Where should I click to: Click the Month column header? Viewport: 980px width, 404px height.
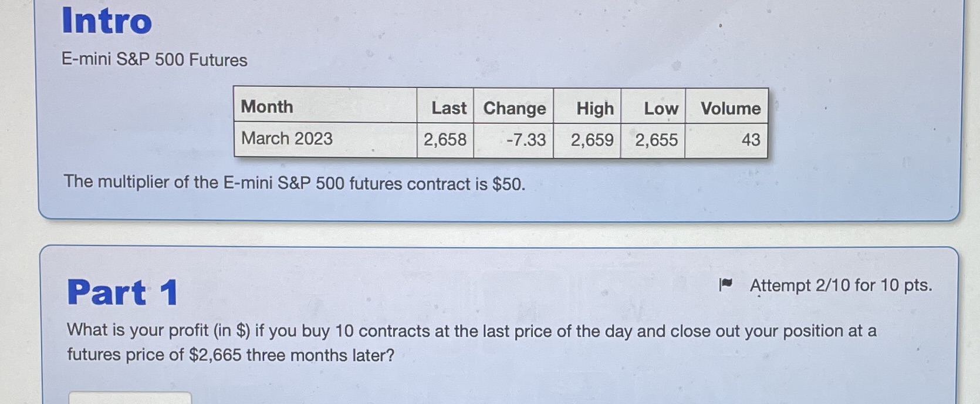[267, 107]
